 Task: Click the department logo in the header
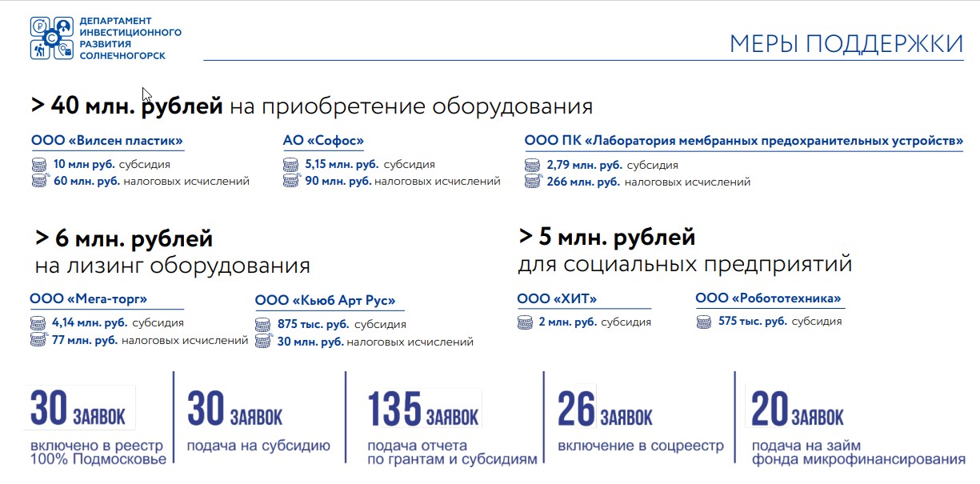52,38
